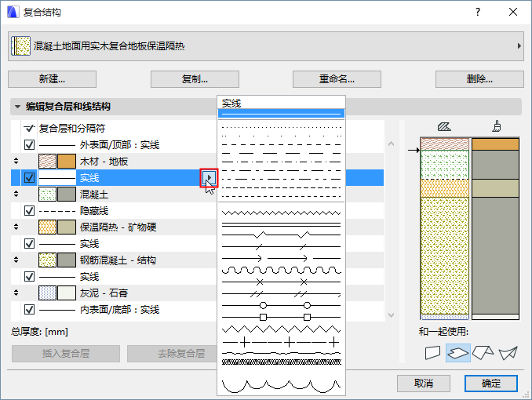Image resolution: width=532 pixels, height=400 pixels.
Task: Choose the solid line at the top of the list
Action: coord(281,114)
